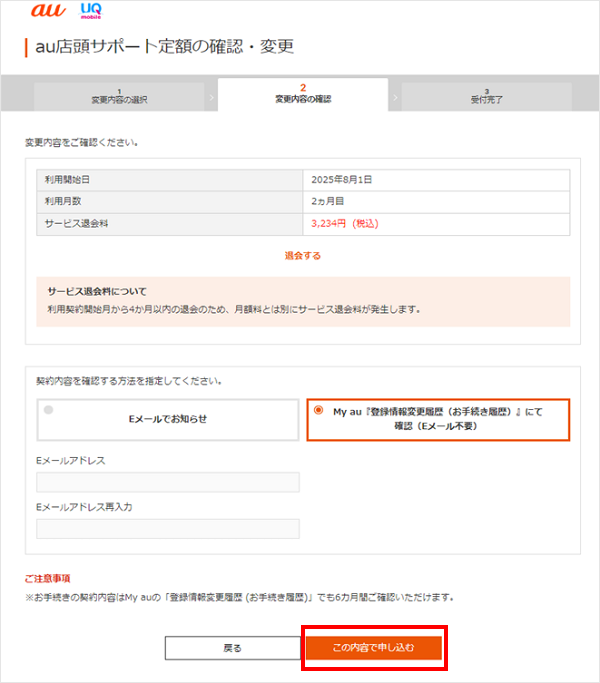Viewport: 600px width, 683px height.
Task: Go to step 1 変更内容の選択
Action: coord(119,96)
